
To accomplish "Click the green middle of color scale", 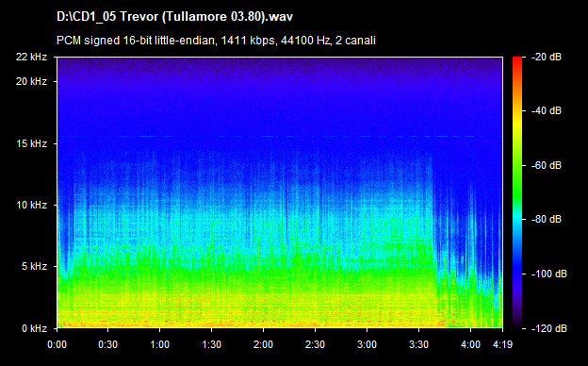I will (517, 180).
